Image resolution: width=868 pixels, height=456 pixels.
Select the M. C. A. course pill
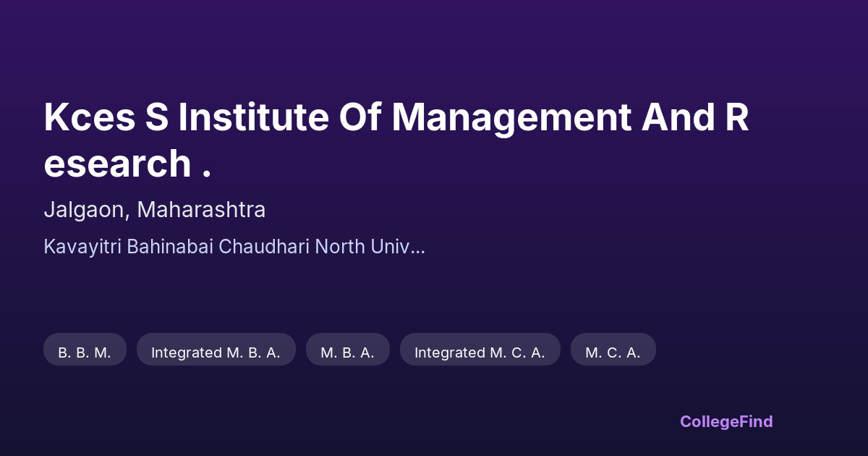[613, 352]
